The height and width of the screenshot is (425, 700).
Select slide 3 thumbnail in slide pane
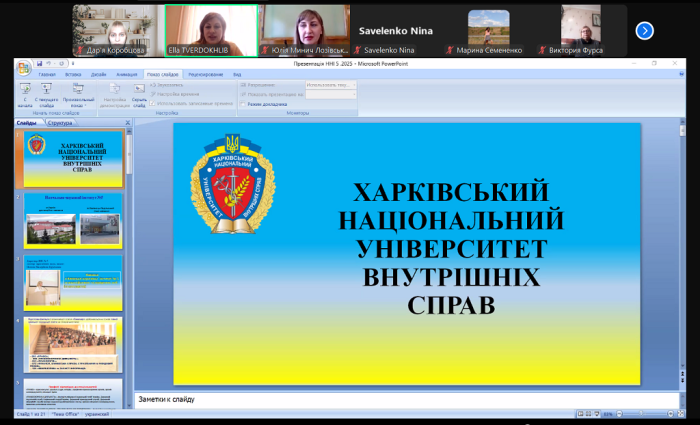tap(73, 283)
